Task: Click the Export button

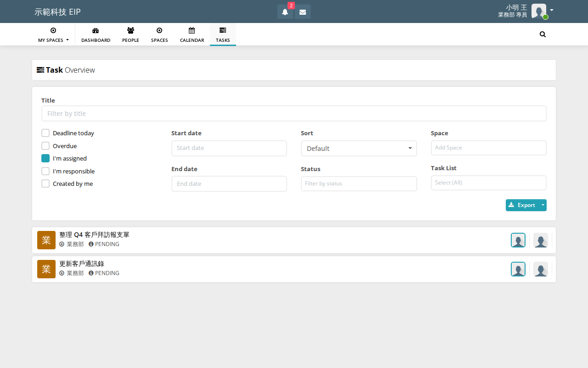Action: [x=522, y=205]
